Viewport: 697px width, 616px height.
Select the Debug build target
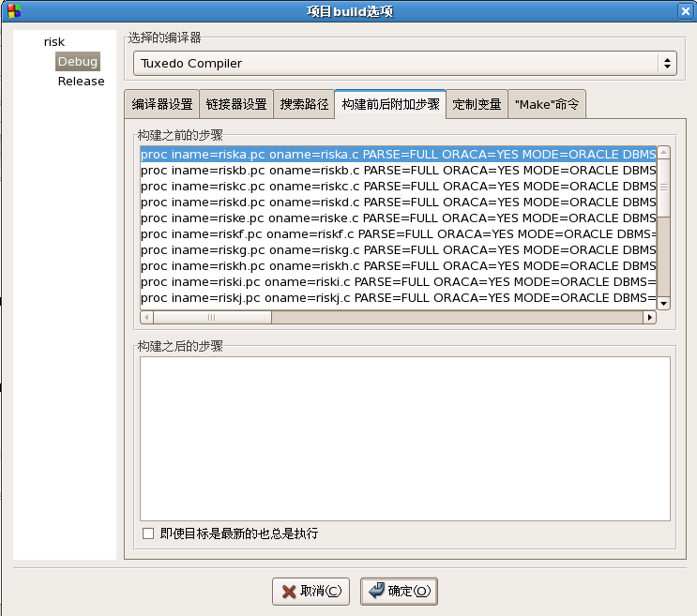tap(78, 61)
